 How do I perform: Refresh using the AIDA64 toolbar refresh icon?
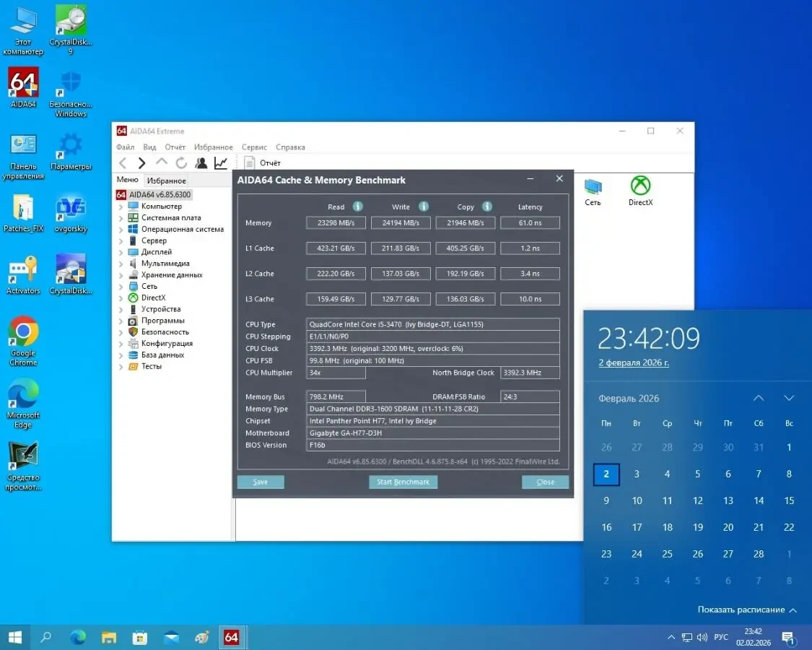(x=181, y=162)
